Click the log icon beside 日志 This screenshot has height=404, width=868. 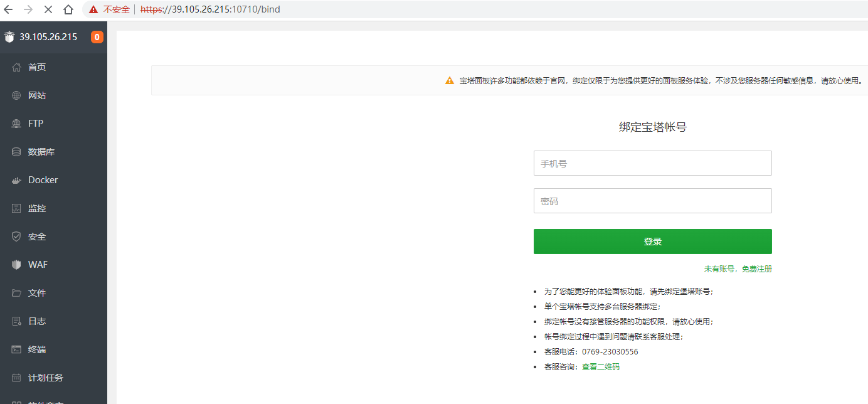click(17, 321)
